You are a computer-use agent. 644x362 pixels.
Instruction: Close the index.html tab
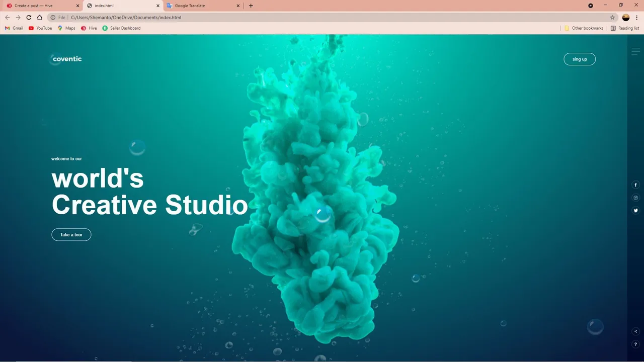click(158, 6)
